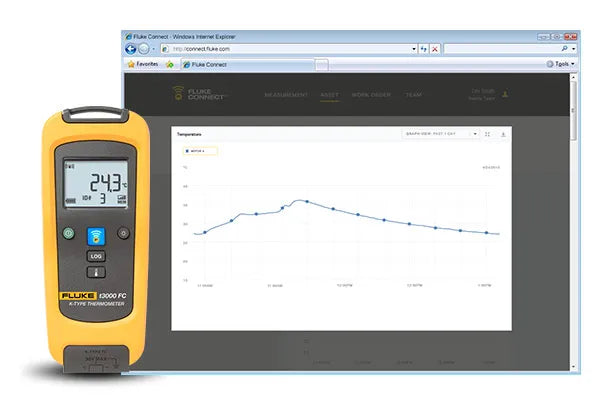Image resolution: width=600 pixels, height=402 pixels.
Task: Click the Refresh page icon
Action: (424, 48)
